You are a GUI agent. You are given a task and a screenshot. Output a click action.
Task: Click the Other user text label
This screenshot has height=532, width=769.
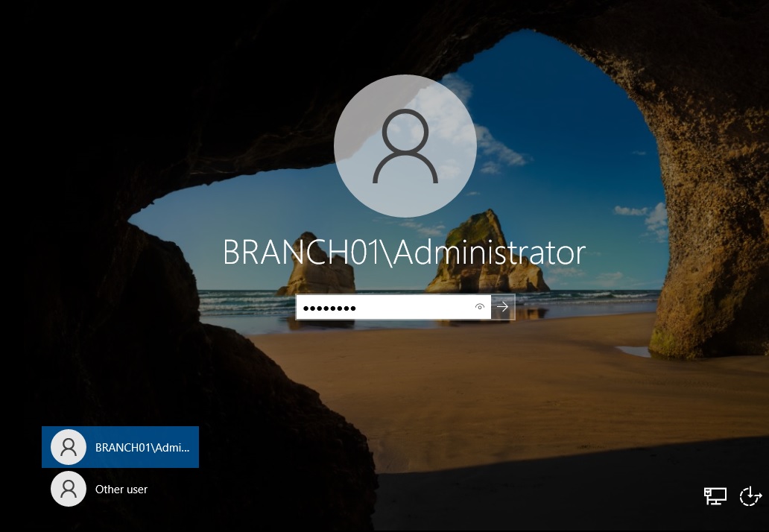121,490
